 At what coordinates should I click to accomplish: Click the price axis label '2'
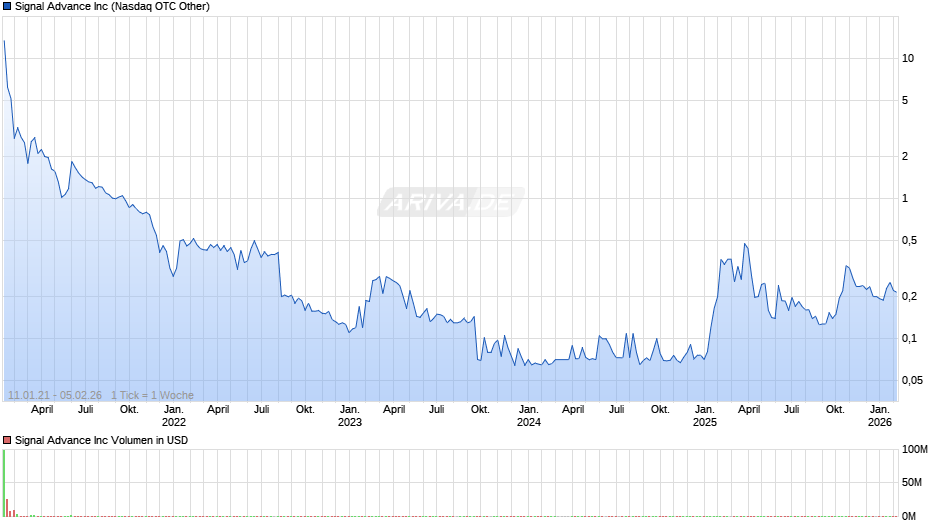tap(905, 156)
